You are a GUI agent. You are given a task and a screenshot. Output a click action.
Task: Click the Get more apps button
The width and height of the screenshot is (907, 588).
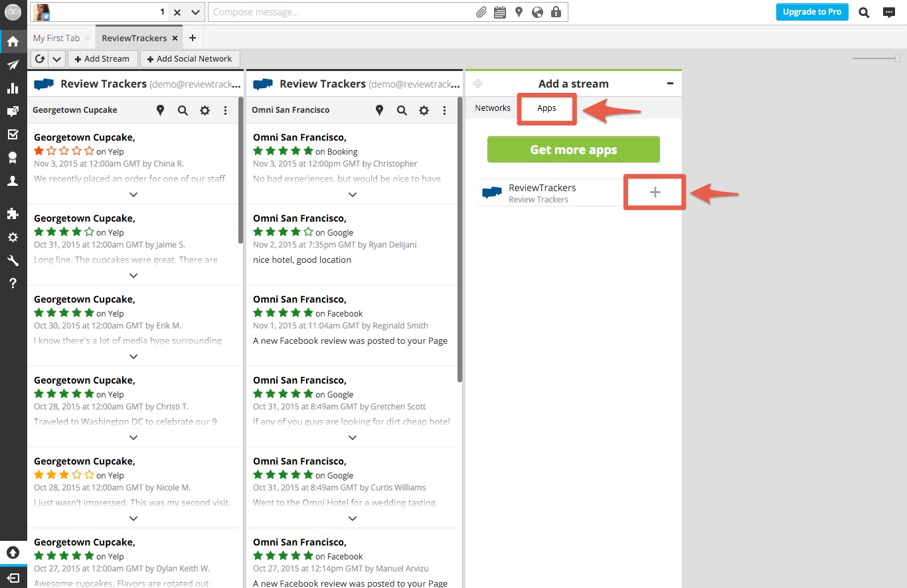coord(574,149)
